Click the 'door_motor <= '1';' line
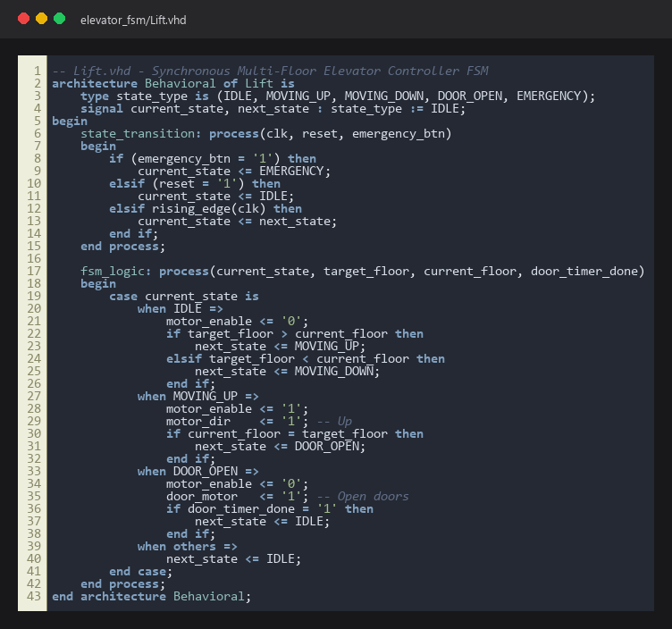This screenshot has height=629, width=672. [x=237, y=497]
